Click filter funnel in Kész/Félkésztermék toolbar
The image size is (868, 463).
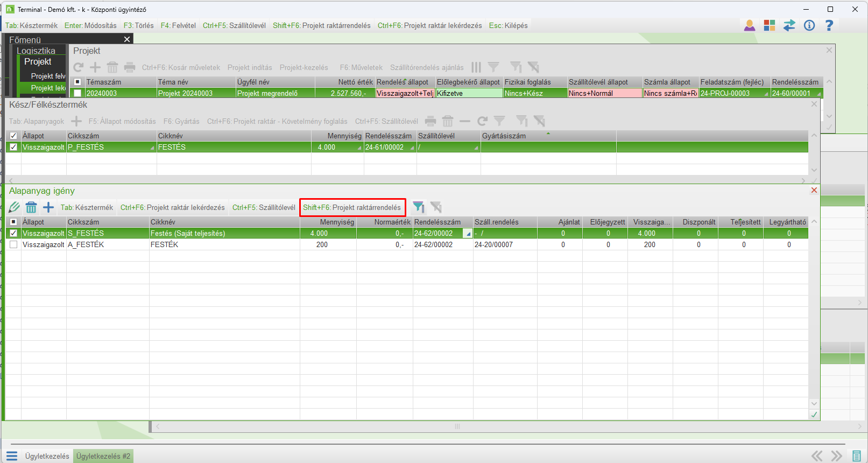499,121
